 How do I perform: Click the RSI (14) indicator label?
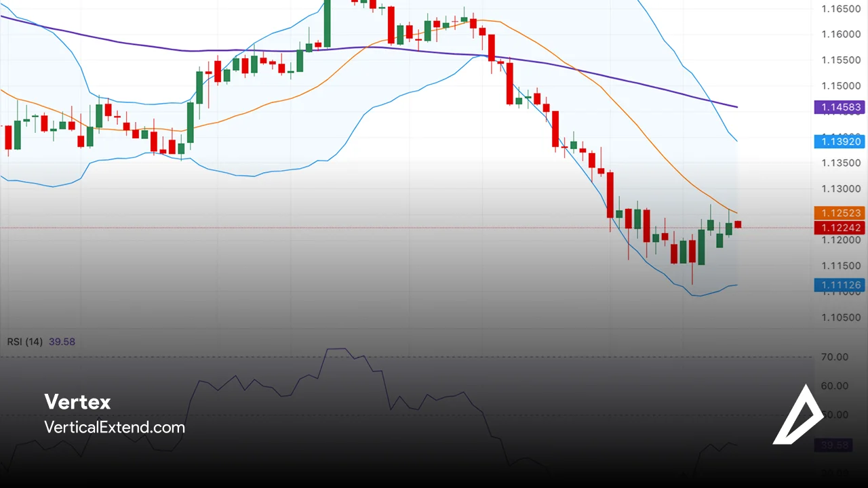click(x=25, y=342)
